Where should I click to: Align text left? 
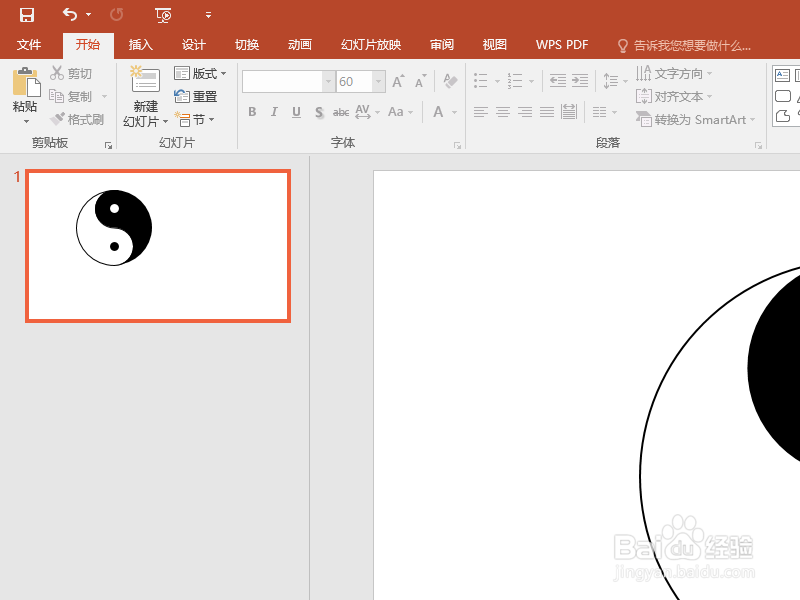480,112
